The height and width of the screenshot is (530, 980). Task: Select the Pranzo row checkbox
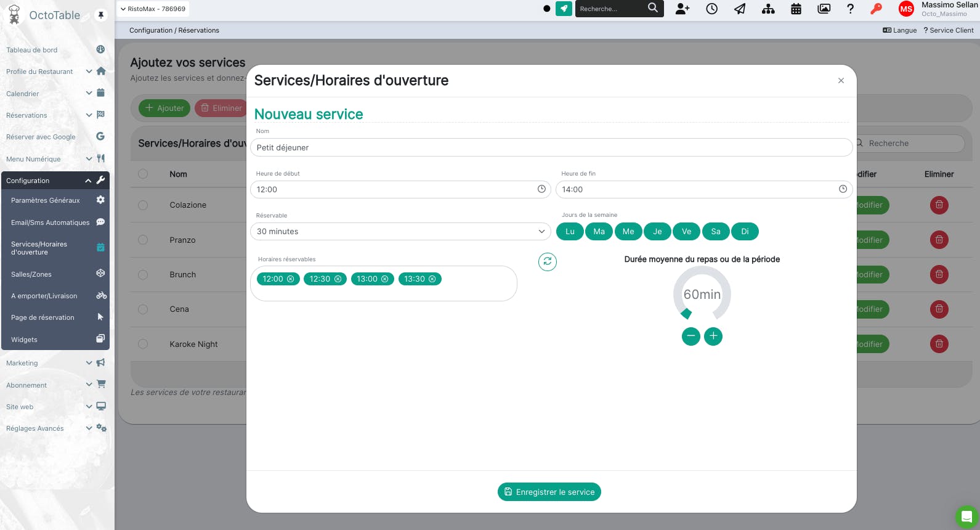click(143, 240)
